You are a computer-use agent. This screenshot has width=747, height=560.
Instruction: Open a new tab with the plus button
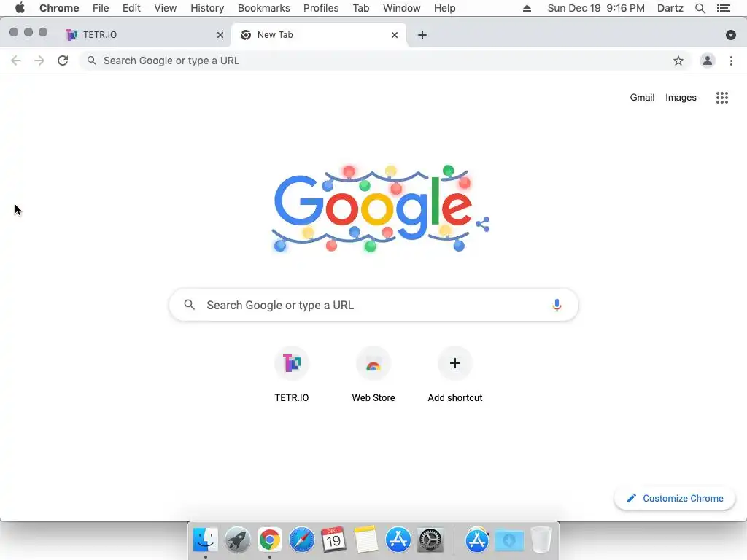(x=422, y=35)
